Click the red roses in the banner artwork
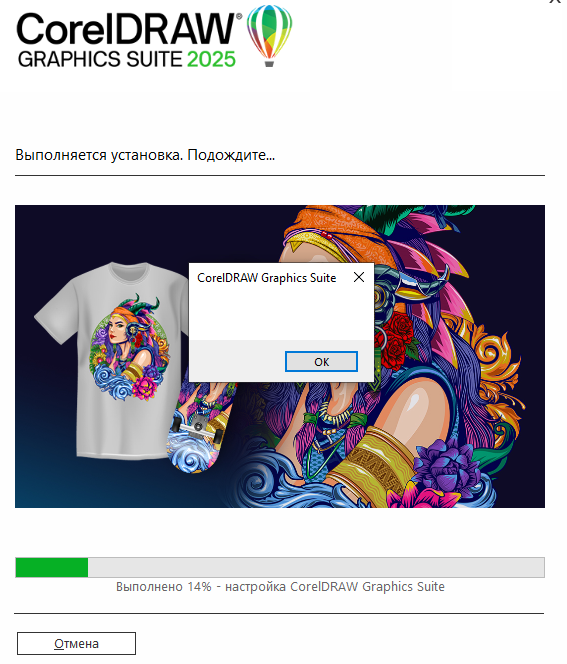Viewport: 567px width, 664px height. [x=396, y=339]
